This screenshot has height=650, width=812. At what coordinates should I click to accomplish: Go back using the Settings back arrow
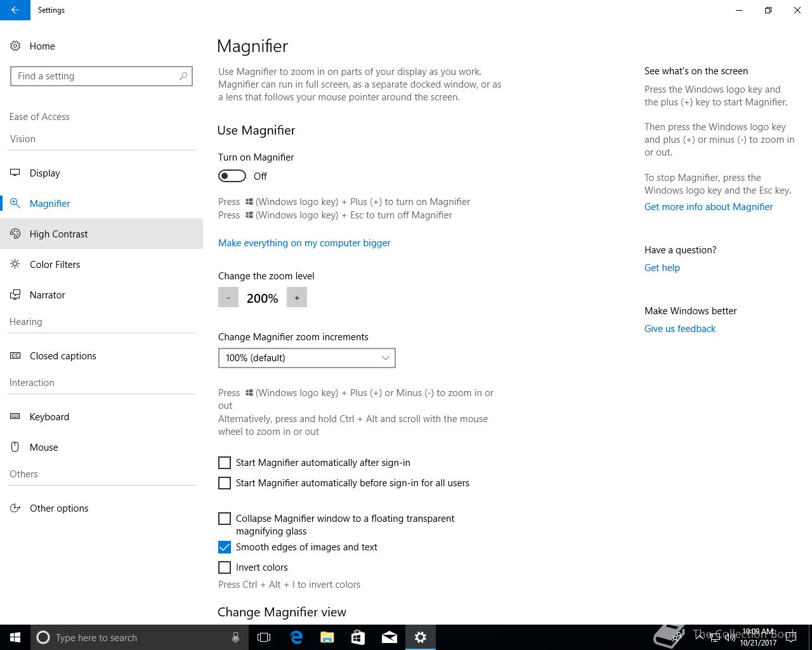point(15,10)
